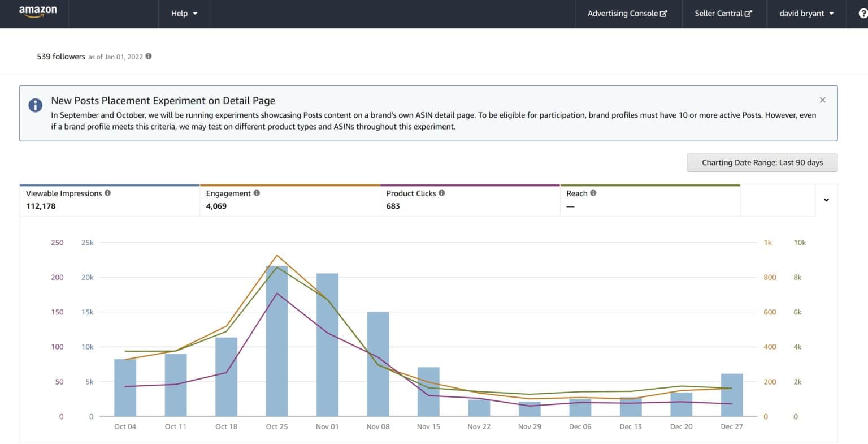Screen dimensions: 868x444
Task: Click the Nov 15 impressions bar
Action: 428,392
